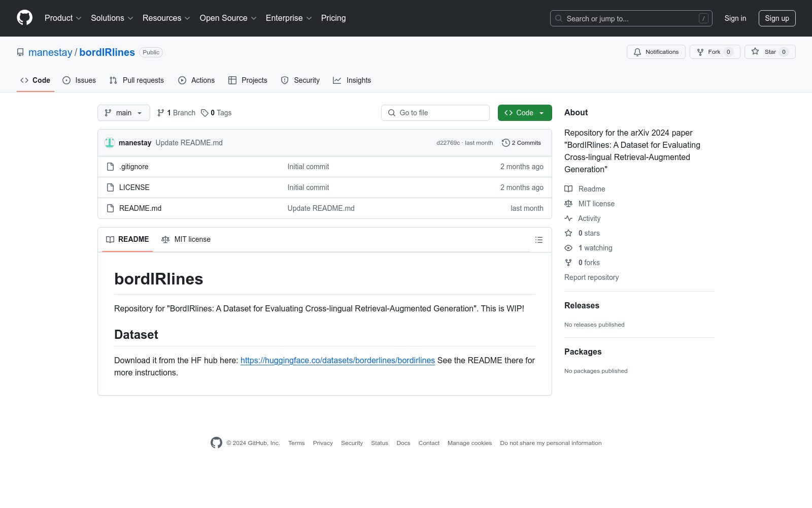This screenshot has width=812, height=508.
Task: Click the LICENSE file icon
Action: click(x=110, y=187)
